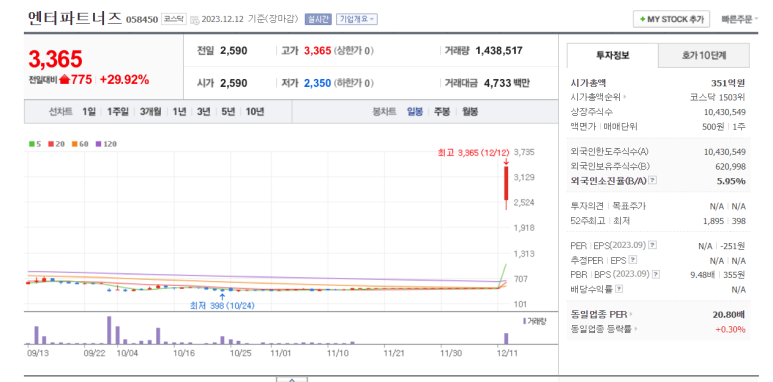Expand the 빠른주문 dropdown menu
Screen dimensions: 773x382
coord(740,20)
